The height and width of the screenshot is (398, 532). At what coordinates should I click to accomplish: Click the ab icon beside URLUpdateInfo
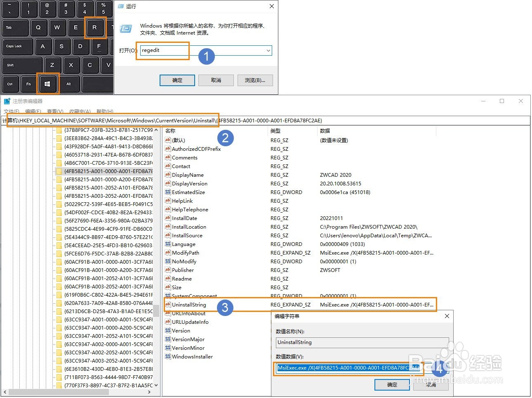pos(167,322)
